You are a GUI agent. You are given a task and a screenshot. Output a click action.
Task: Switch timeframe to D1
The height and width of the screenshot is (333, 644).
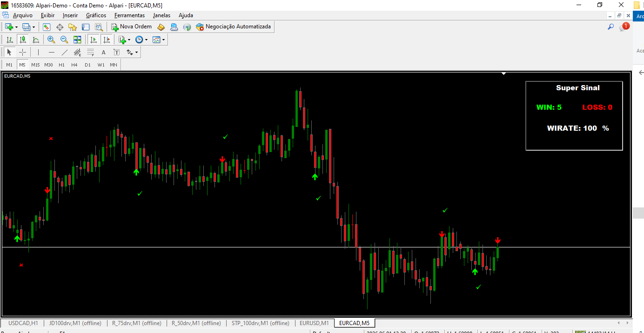point(87,65)
